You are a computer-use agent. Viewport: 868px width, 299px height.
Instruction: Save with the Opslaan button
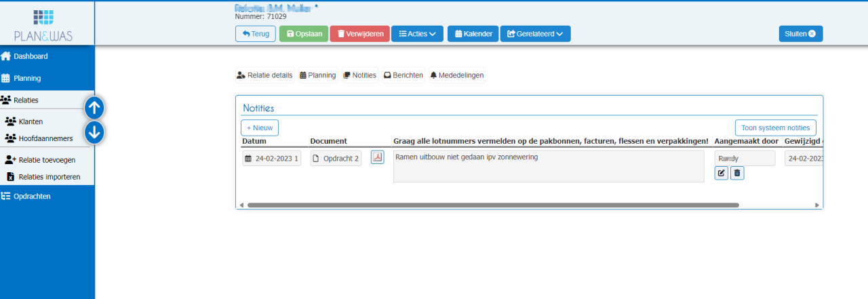pos(304,34)
